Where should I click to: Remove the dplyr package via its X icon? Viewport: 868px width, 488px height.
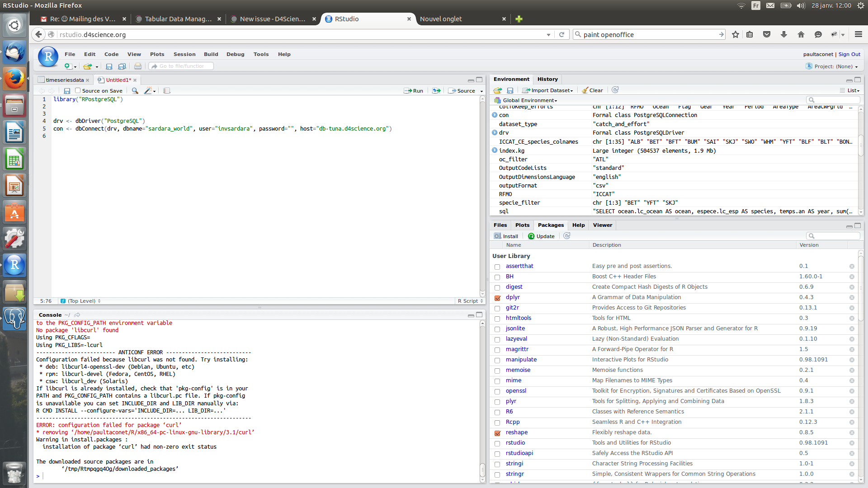pyautogui.click(x=852, y=298)
